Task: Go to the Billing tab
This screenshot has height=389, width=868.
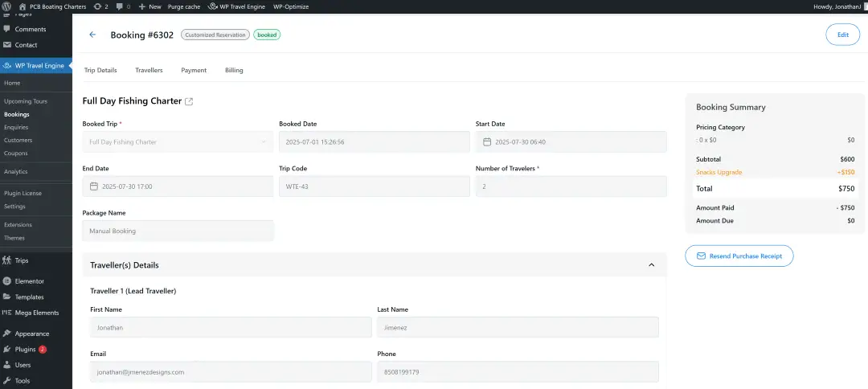Action: (234, 70)
